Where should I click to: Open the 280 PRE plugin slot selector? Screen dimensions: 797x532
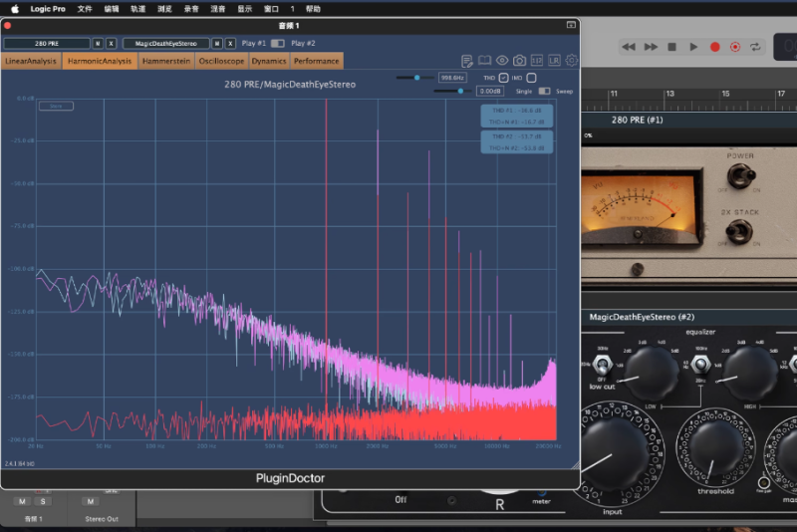pyautogui.click(x=47, y=44)
